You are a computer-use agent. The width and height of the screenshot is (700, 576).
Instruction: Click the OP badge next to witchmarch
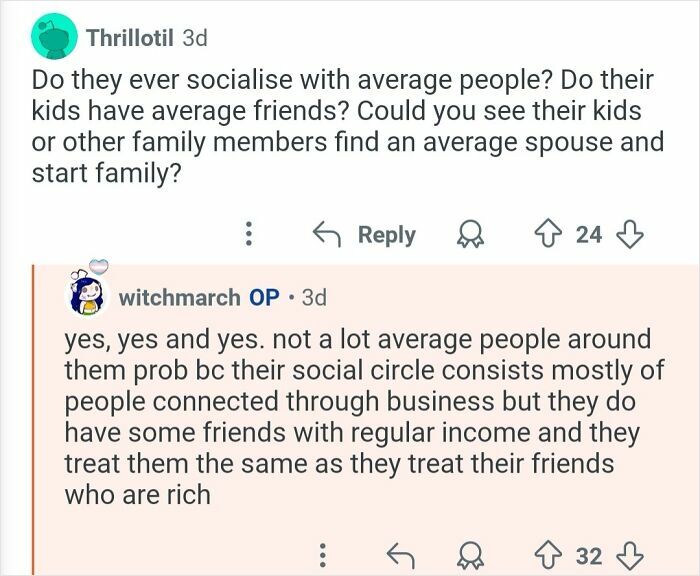(264, 297)
